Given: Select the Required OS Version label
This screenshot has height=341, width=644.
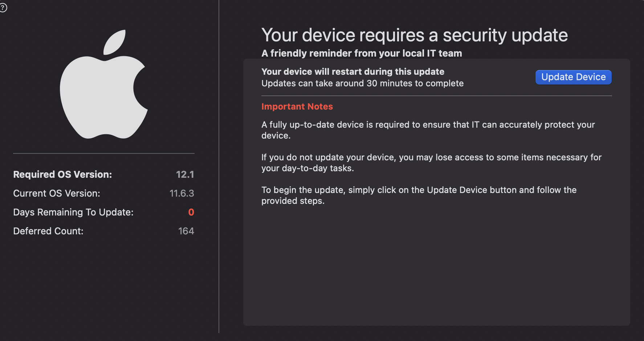Looking at the screenshot, I should [x=62, y=174].
